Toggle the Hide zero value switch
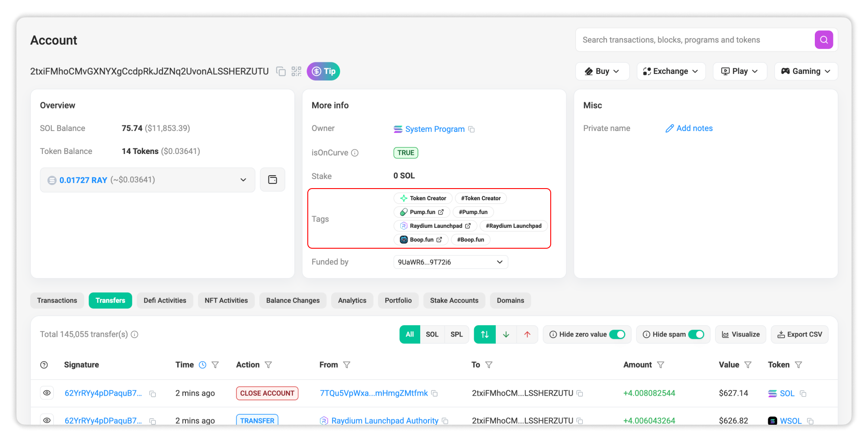 click(x=617, y=334)
